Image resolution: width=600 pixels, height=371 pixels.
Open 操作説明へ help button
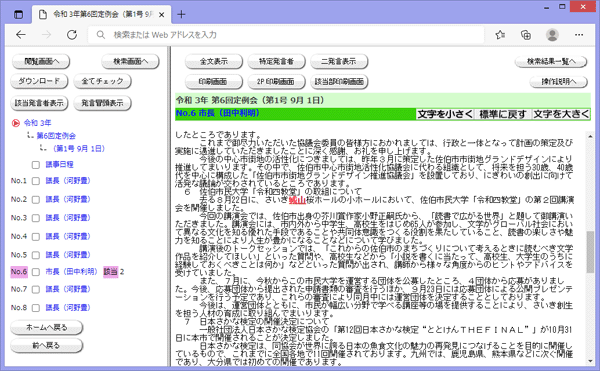point(558,81)
